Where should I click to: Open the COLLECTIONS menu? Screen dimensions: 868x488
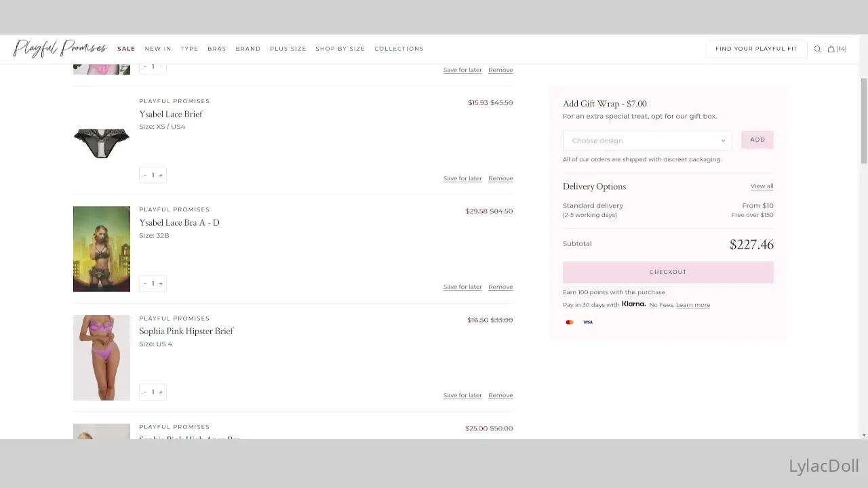point(399,49)
